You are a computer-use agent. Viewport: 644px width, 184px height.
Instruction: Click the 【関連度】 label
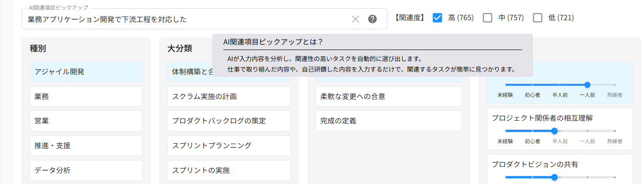[x=410, y=18]
